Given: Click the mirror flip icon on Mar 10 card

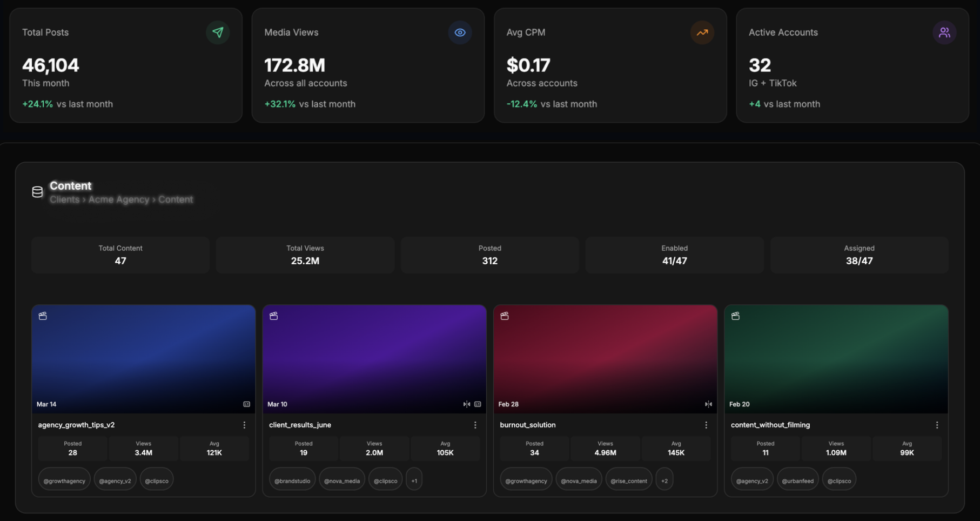Looking at the screenshot, I should [467, 404].
